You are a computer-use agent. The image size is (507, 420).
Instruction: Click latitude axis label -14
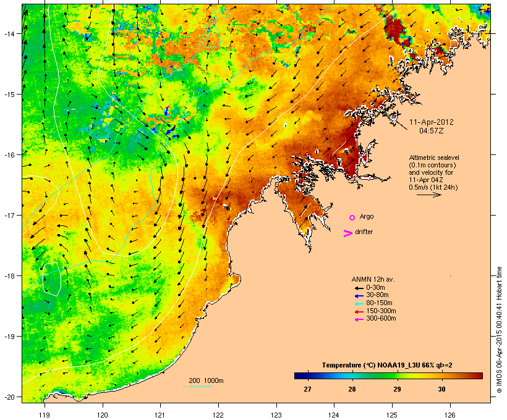pos(9,33)
